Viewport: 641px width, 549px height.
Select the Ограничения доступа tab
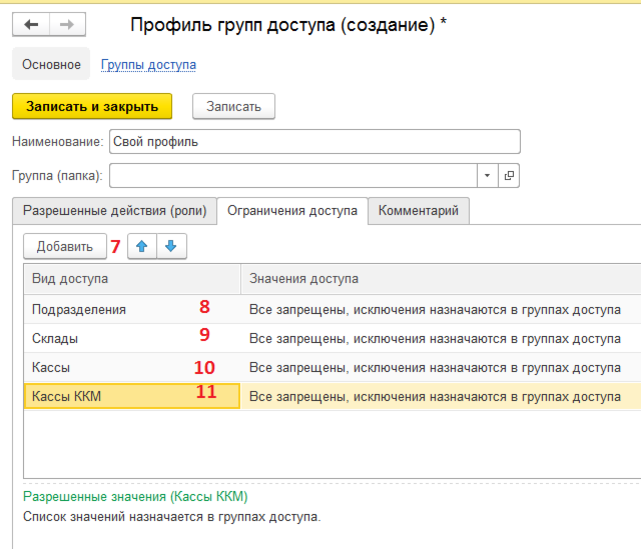tap(292, 211)
